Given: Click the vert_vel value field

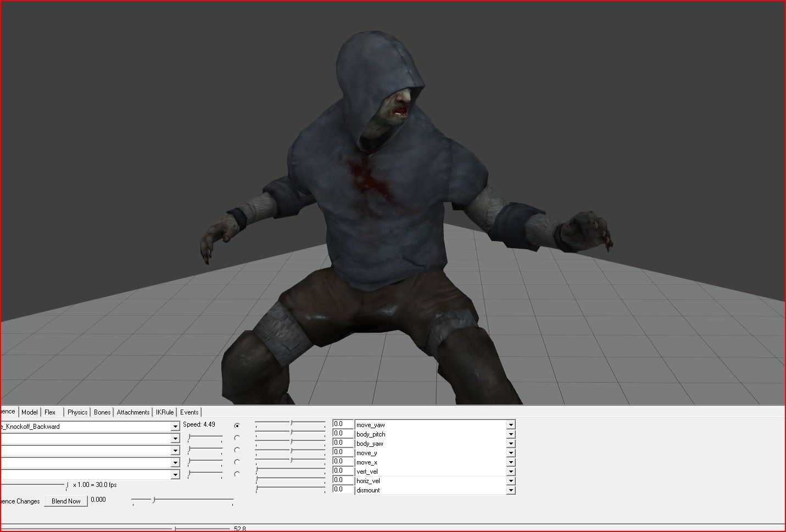Looking at the screenshot, I should tap(343, 471).
